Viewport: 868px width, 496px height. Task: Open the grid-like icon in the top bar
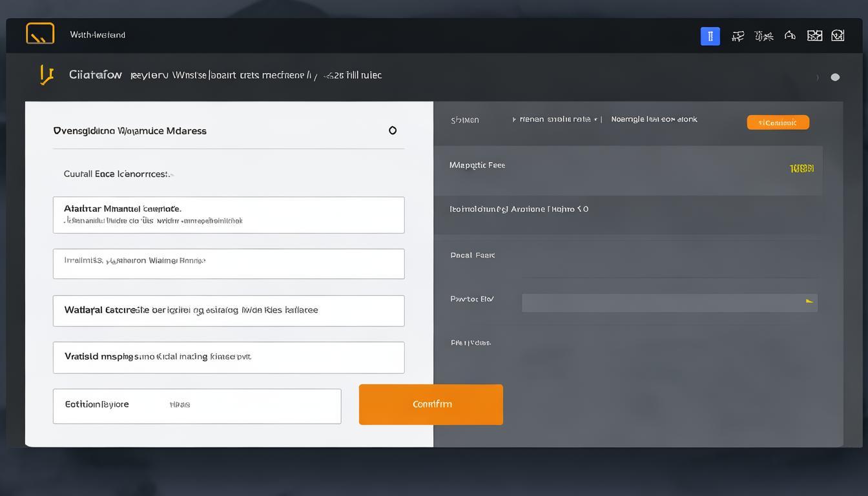(814, 36)
